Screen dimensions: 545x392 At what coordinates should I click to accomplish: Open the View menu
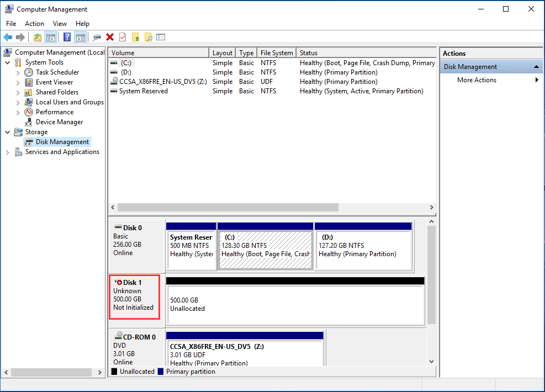tap(60, 23)
